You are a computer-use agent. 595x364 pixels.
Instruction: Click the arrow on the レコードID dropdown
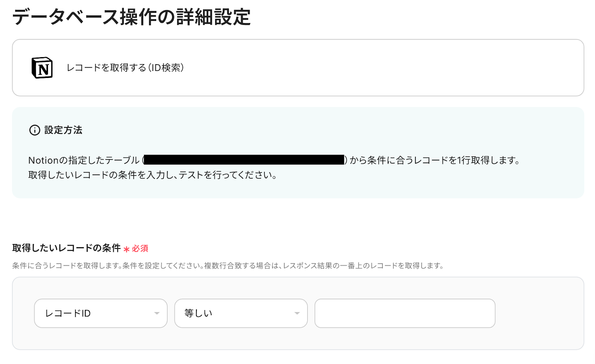tap(157, 313)
